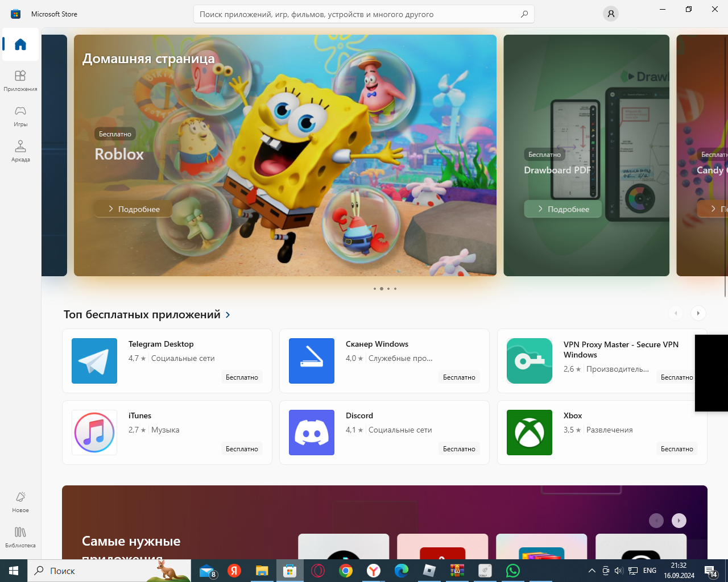Click the Бесплатно button for iTunes

(242, 449)
